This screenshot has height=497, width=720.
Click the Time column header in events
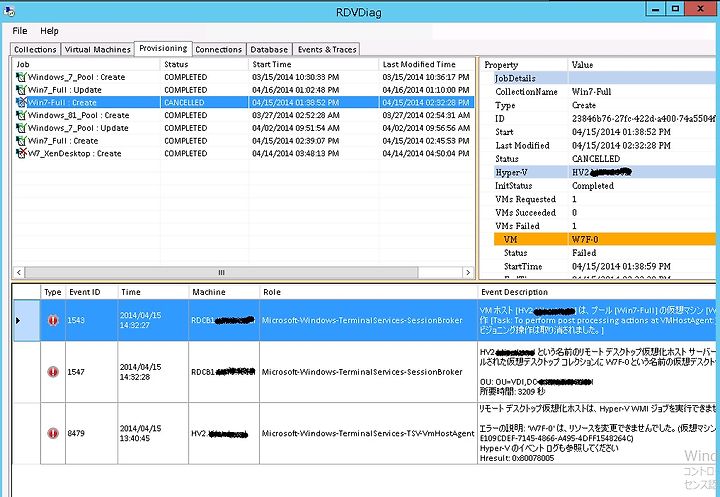point(153,292)
